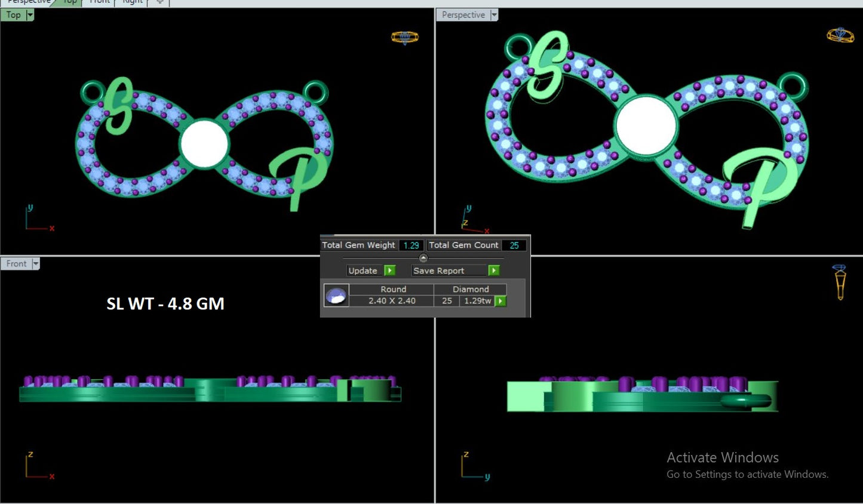Switch to the Perspective viewport tab
The image size is (863, 504).
point(28,2)
